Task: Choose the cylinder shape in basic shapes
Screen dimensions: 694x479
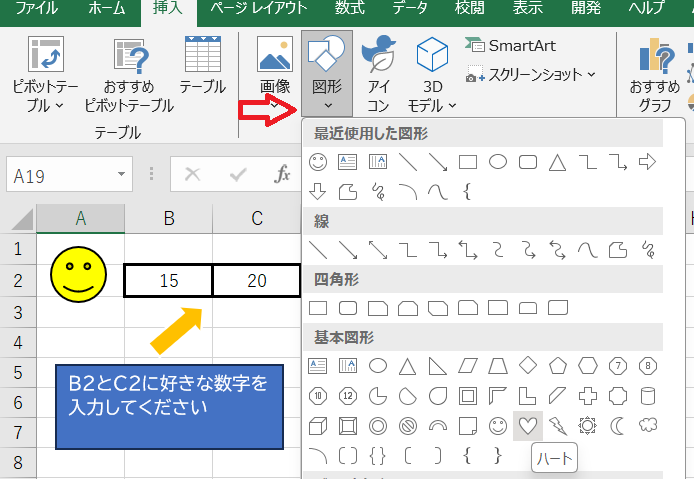Action: coord(647,395)
